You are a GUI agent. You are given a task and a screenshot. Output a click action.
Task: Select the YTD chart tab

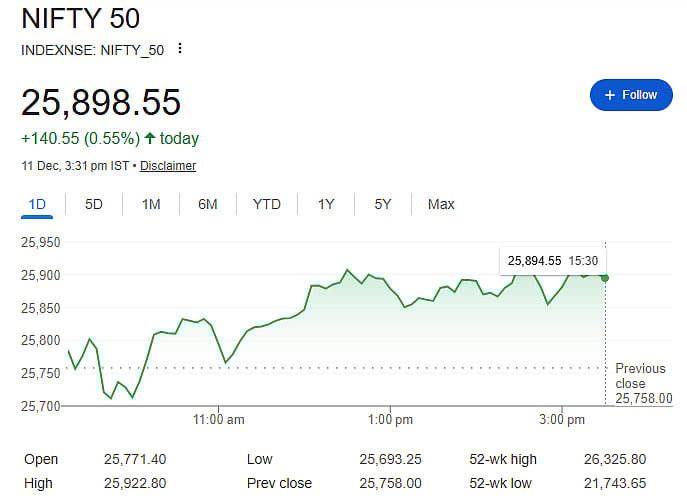coord(267,204)
